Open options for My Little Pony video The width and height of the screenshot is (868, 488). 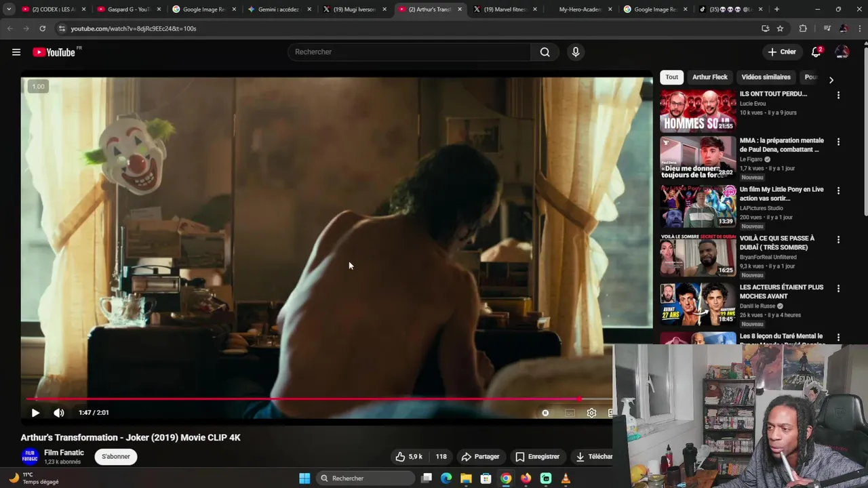(838, 191)
